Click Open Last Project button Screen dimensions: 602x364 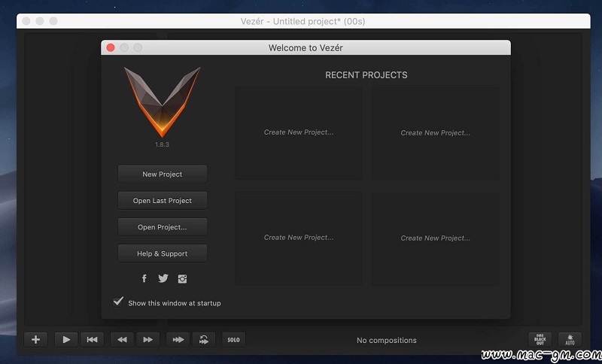163,201
